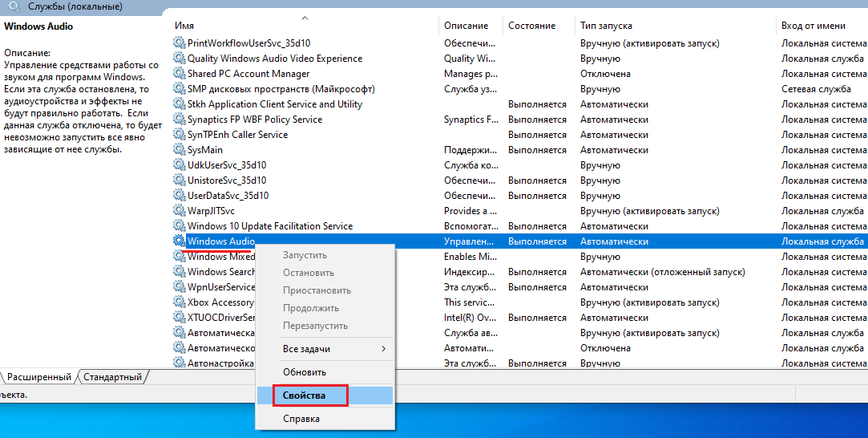Click WarpJITSvc service gear icon
The height and width of the screenshot is (438, 868).
179,210
